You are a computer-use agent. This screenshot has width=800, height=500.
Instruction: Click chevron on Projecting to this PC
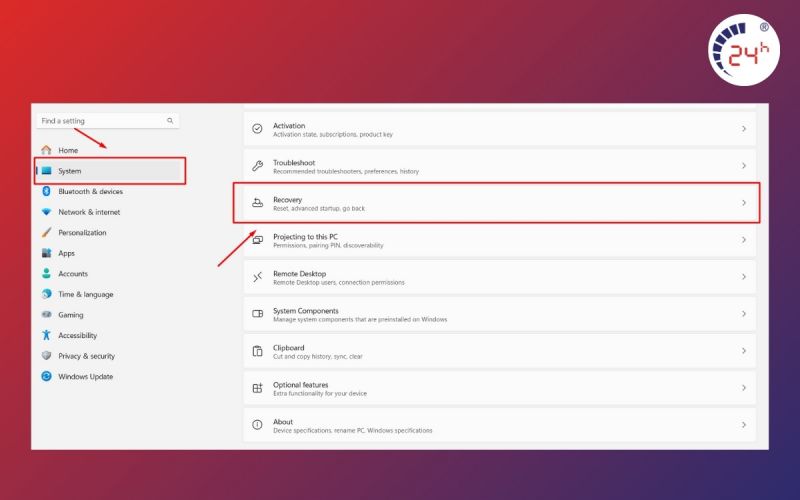tap(744, 240)
